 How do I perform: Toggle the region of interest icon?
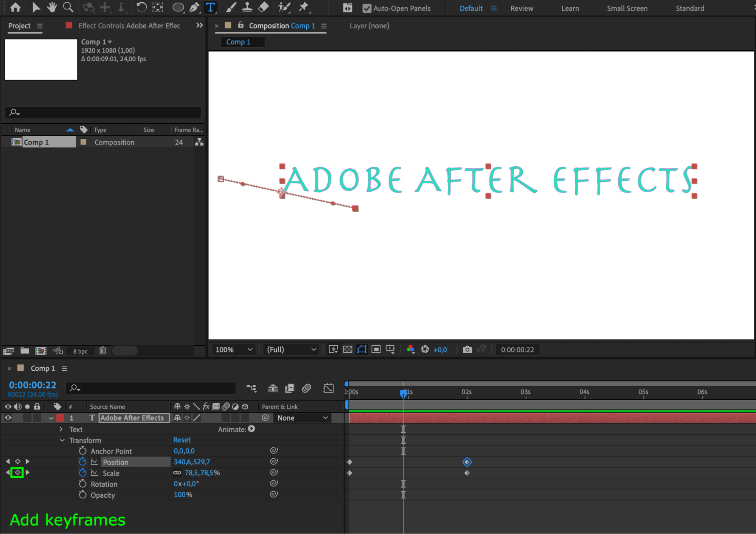pos(376,349)
